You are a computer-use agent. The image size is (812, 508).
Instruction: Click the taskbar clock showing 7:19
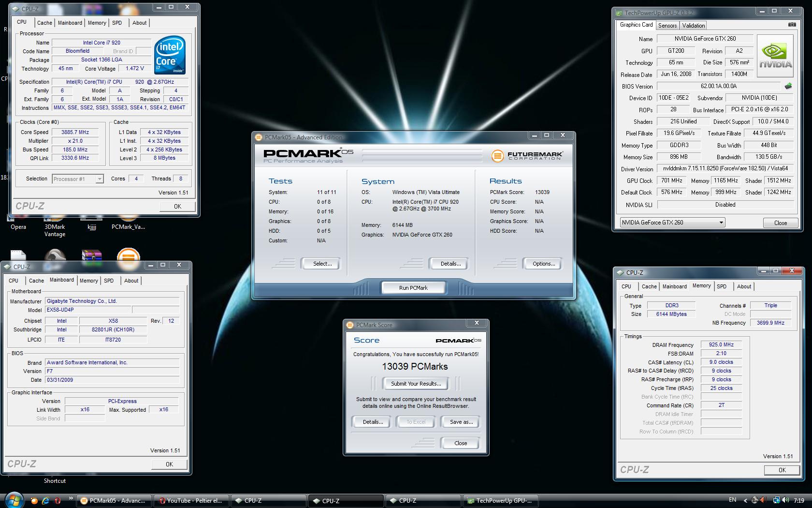tap(798, 501)
